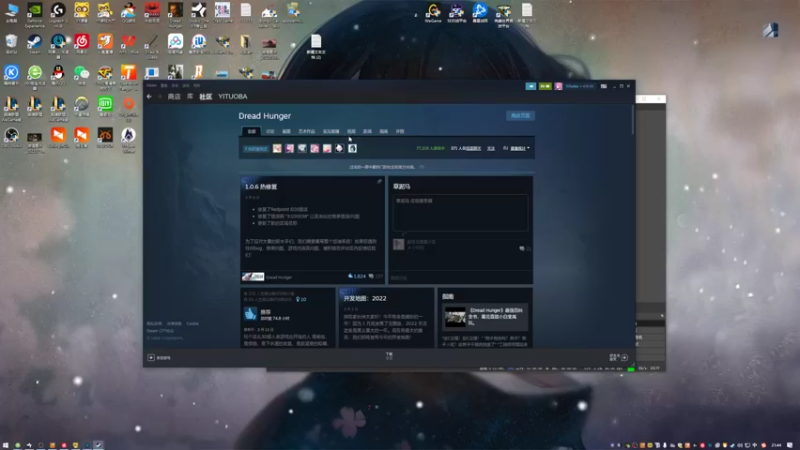Click the Logitech G HUB desktop icon
The width and height of the screenshot is (800, 450).
coord(58,14)
